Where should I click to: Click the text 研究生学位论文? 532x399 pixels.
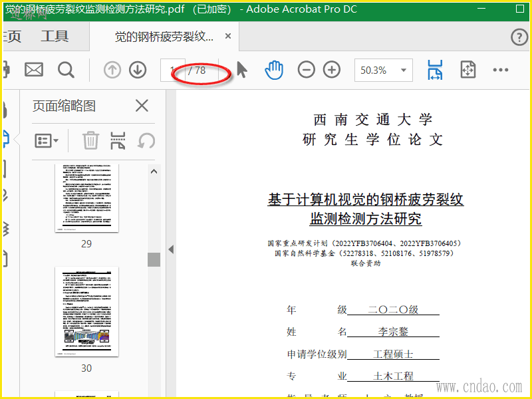[x=372, y=140]
